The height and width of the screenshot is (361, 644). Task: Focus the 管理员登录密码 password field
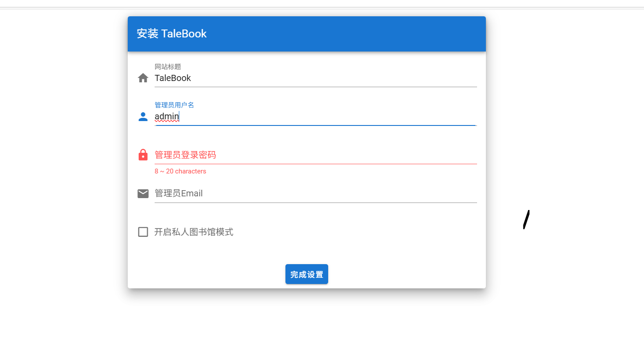[x=315, y=155]
